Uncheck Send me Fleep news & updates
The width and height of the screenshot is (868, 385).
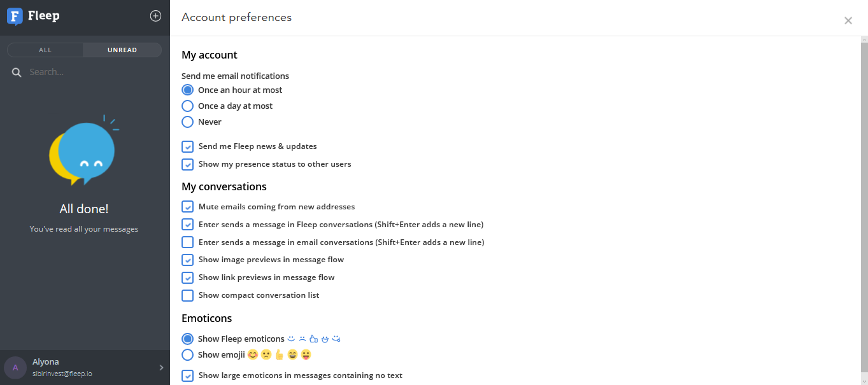pyautogui.click(x=188, y=146)
